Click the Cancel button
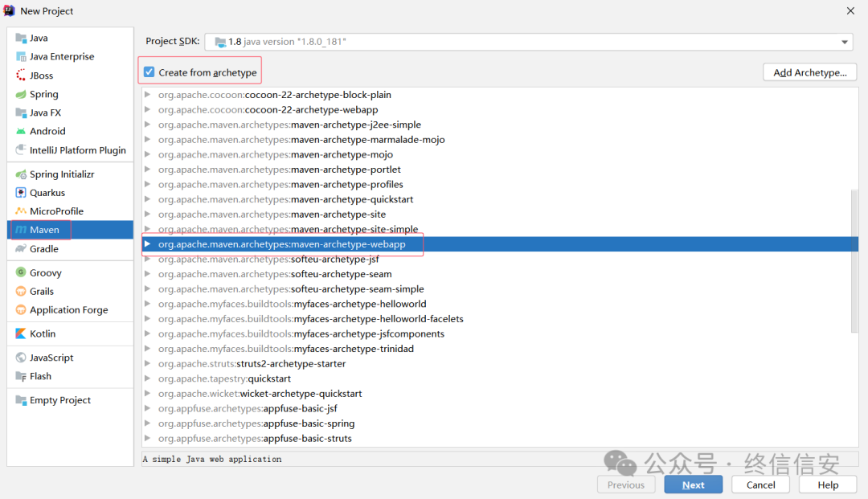Screen dimensions: 868x499 pyautogui.click(x=760, y=485)
